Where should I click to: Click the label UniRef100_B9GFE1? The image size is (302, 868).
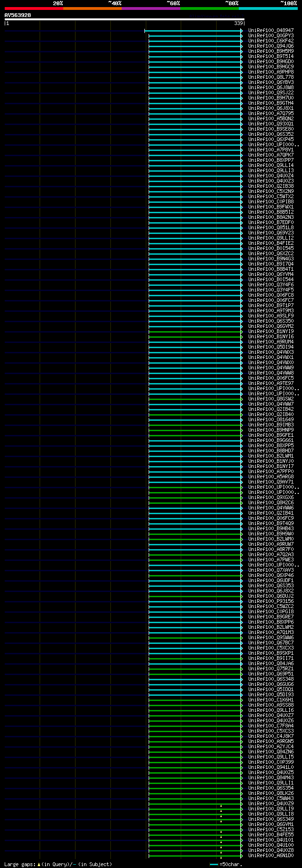(271, 435)
